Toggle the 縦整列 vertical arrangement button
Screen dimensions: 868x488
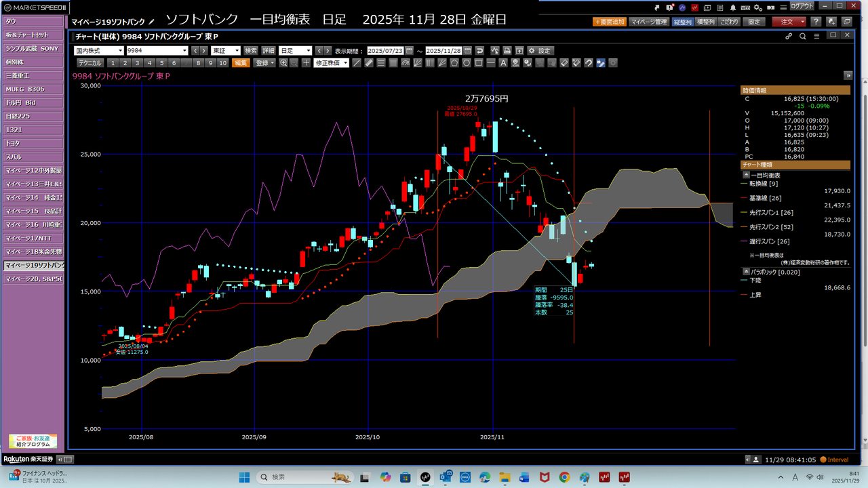tap(682, 22)
